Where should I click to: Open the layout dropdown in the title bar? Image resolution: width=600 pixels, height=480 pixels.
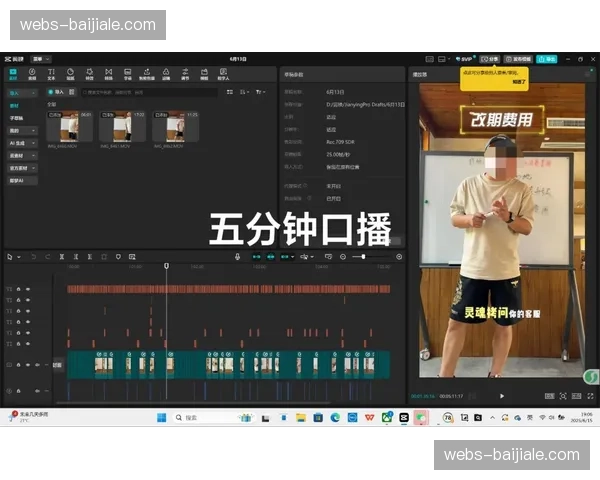point(443,59)
